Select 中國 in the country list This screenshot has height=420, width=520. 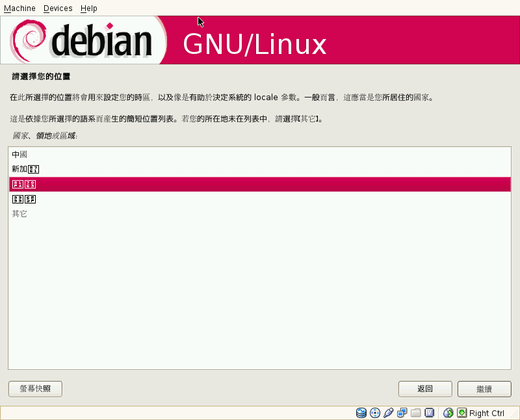coord(259,155)
